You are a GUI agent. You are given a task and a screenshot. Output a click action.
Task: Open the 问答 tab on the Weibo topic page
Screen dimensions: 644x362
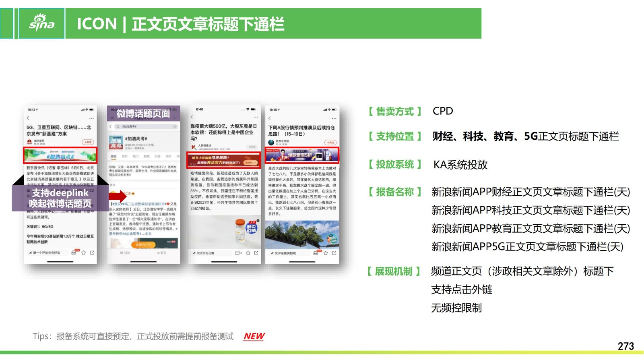[x=157, y=156]
